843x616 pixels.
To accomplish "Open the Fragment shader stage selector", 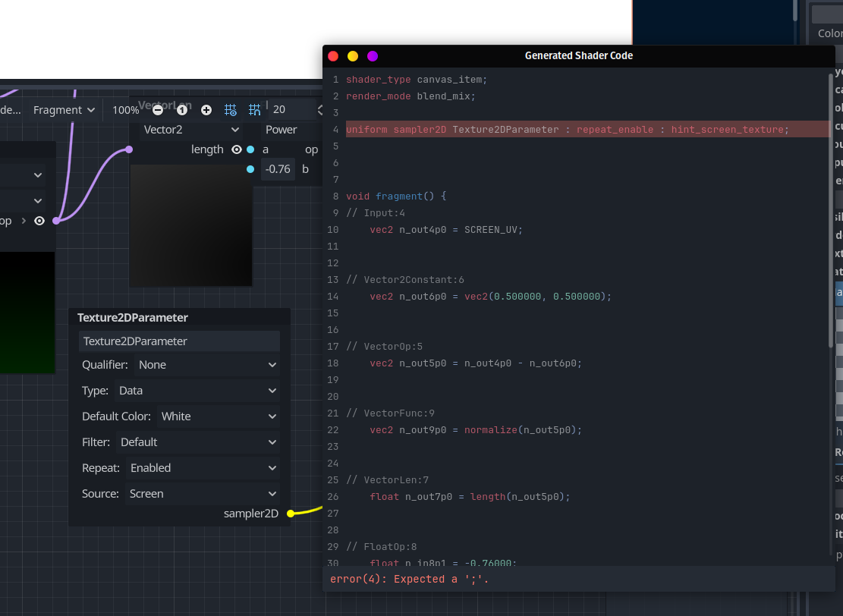I will point(64,110).
